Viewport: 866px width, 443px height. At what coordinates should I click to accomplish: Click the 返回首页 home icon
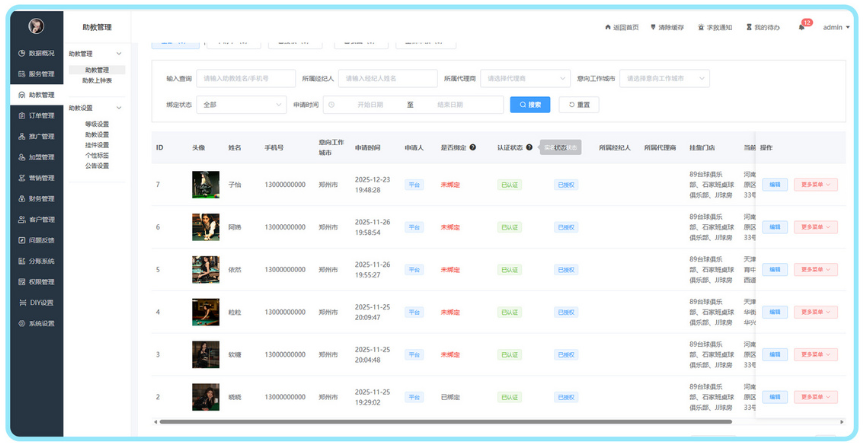[608, 28]
